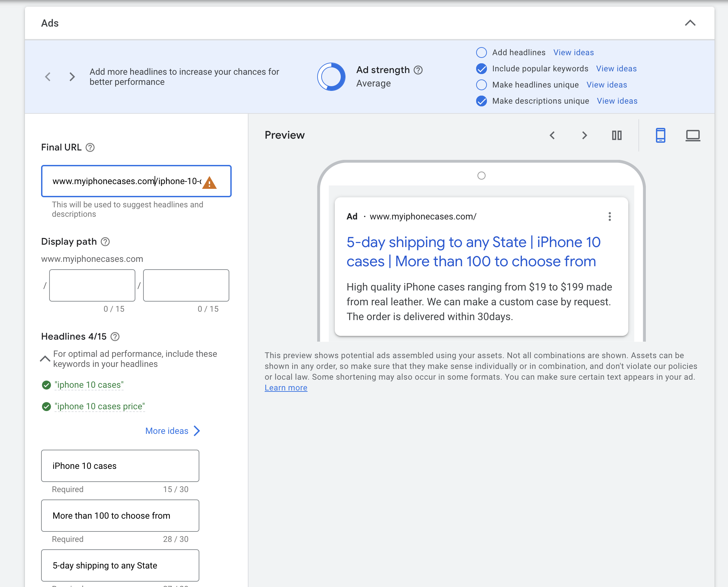The width and height of the screenshot is (728, 587).
Task: Edit headline "5-day shipping to any State"
Action: point(120,565)
